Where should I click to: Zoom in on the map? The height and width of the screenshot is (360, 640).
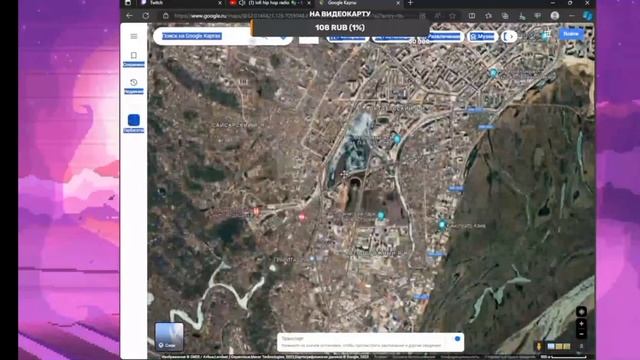coord(581,324)
